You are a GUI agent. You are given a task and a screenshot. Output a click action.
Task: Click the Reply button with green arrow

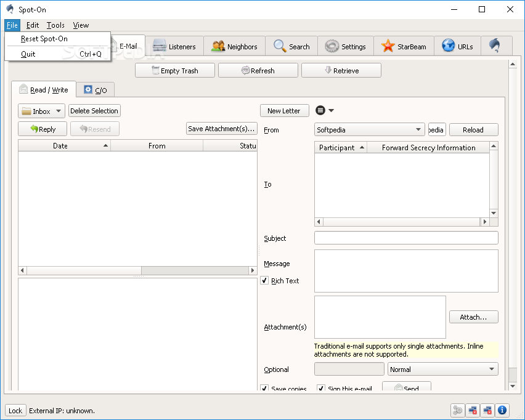43,129
